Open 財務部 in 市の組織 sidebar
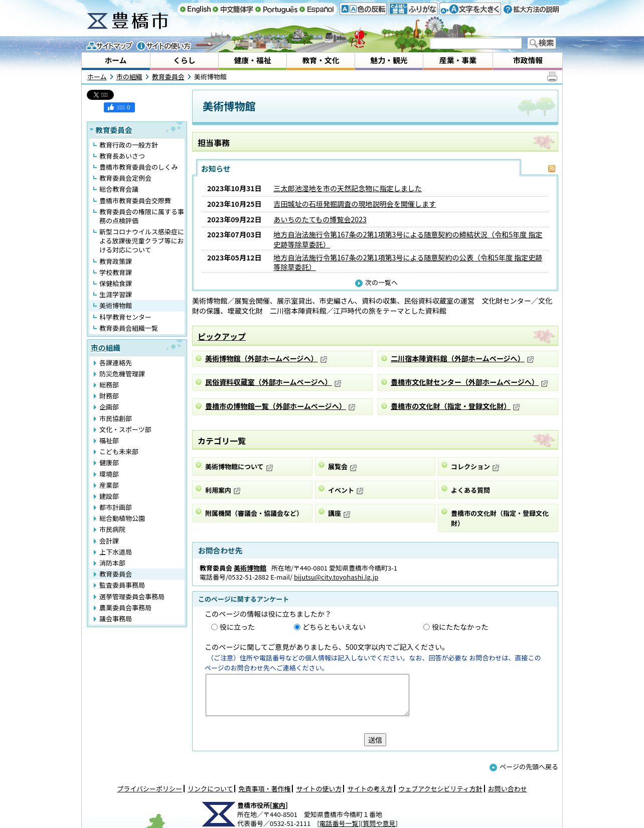 coord(109,396)
